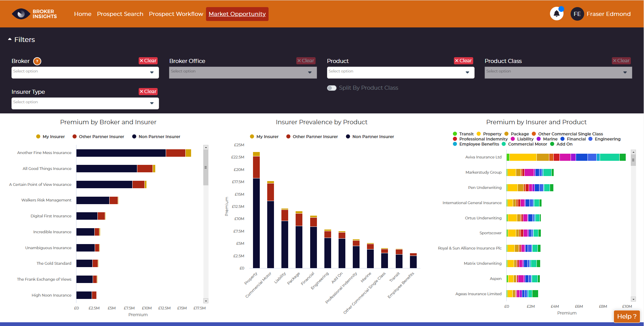
Task: Click the 'Insurer Prevalence by Product' title
Action: (x=322, y=122)
